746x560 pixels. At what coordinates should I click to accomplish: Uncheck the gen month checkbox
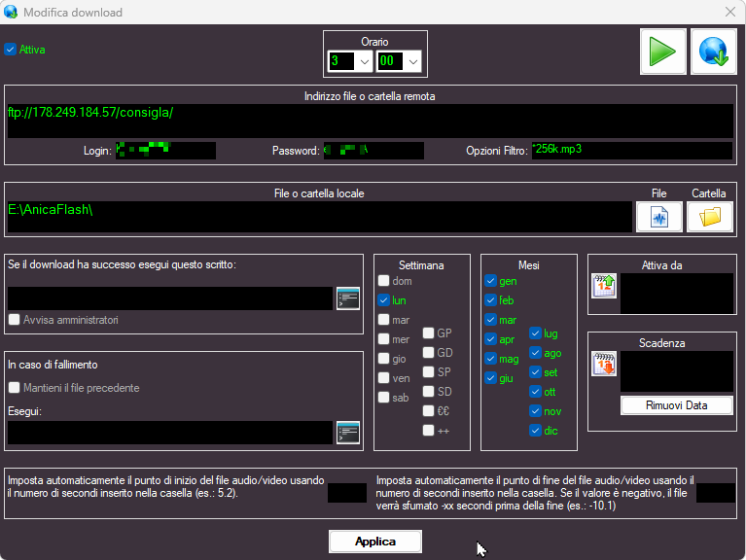pyautogui.click(x=490, y=280)
